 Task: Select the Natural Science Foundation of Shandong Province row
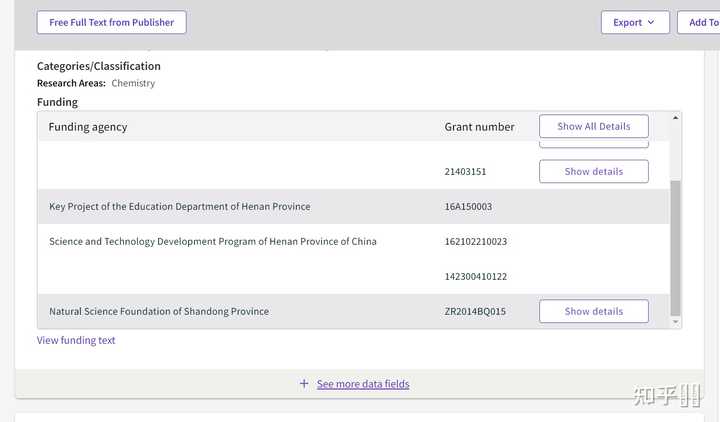click(159, 311)
